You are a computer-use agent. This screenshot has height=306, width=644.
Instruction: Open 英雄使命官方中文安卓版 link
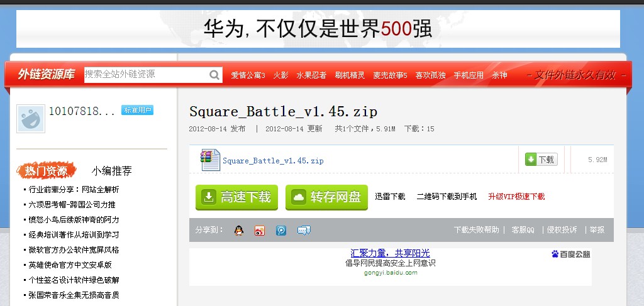click(70, 265)
